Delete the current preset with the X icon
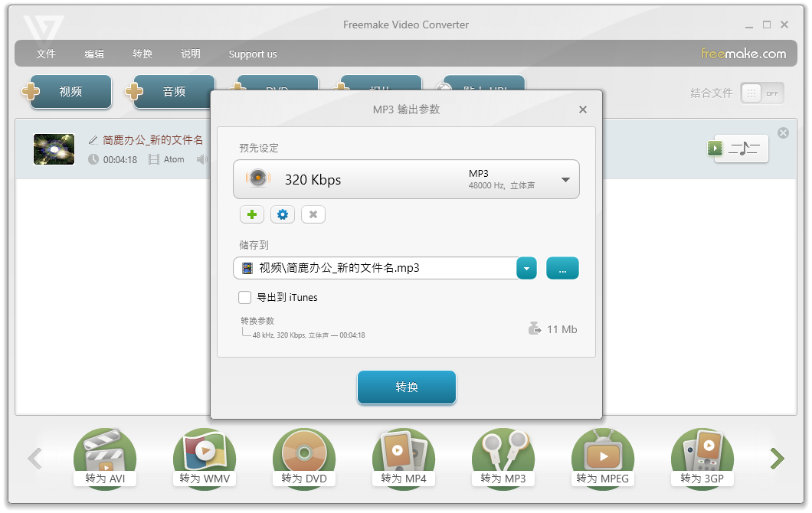Image resolution: width=812 pixels, height=513 pixels. point(313,214)
